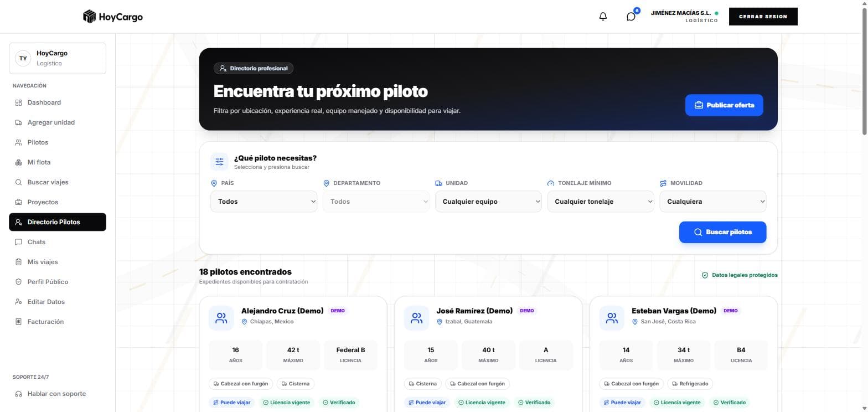Click the Directorio profesional badge
This screenshot has height=412, width=868.
tap(254, 68)
